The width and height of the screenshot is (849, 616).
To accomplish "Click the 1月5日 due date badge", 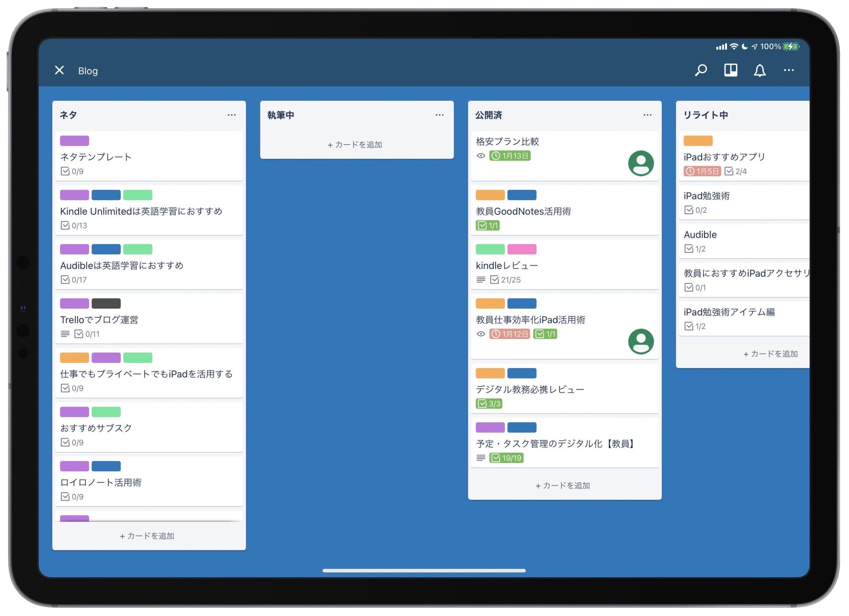I will click(x=703, y=171).
